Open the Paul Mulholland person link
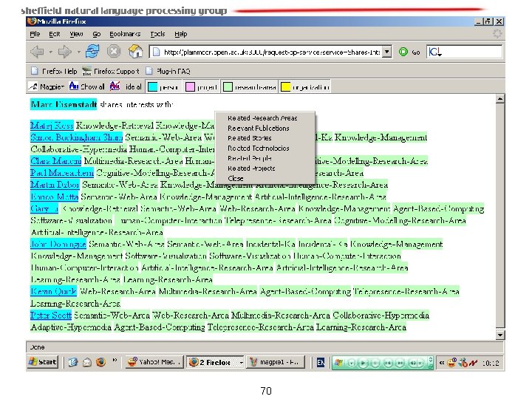Viewport: 532px width, 399px height. (62, 173)
